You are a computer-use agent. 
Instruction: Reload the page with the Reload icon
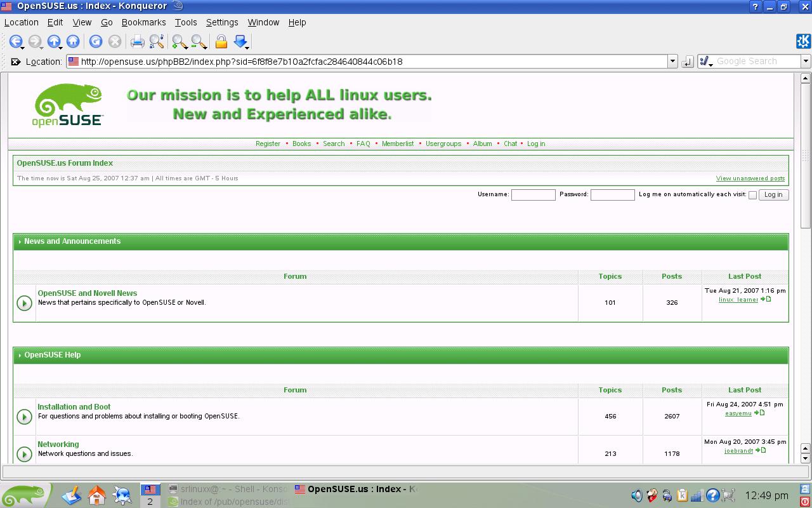pos(96,41)
